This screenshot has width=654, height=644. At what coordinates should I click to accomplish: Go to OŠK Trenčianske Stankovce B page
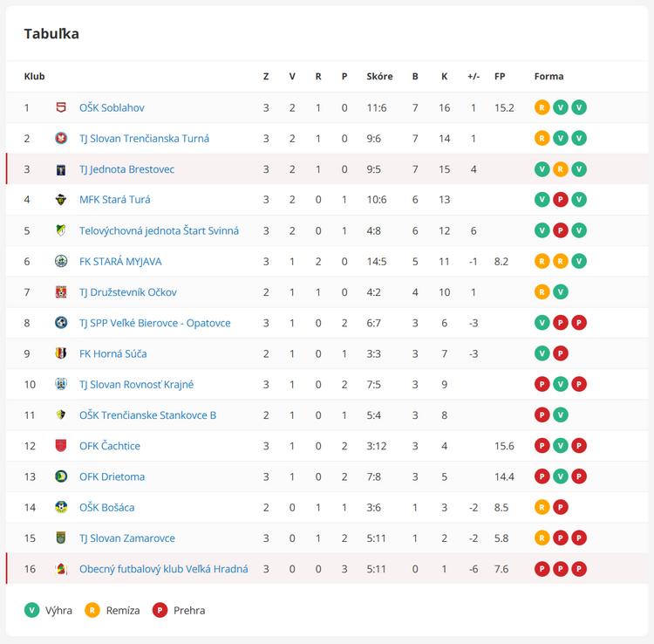pyautogui.click(x=147, y=415)
